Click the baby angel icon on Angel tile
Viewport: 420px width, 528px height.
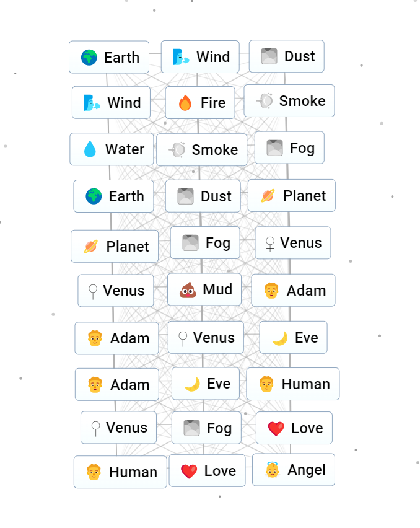[273, 470]
